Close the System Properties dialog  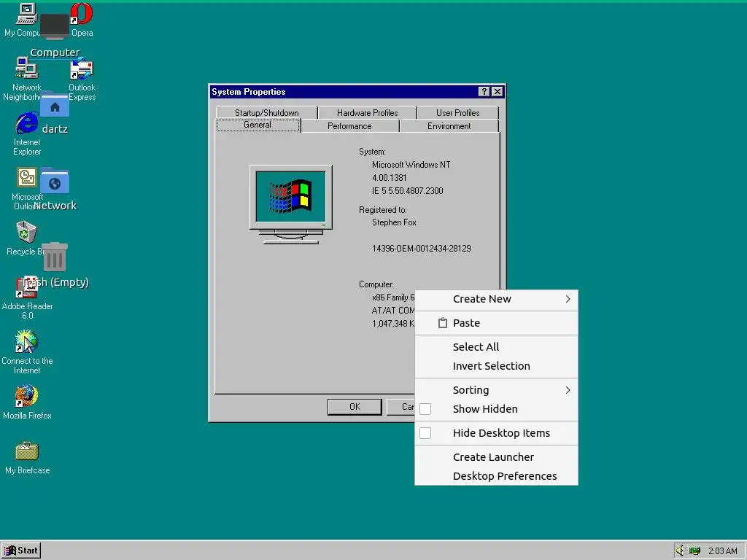click(x=498, y=92)
